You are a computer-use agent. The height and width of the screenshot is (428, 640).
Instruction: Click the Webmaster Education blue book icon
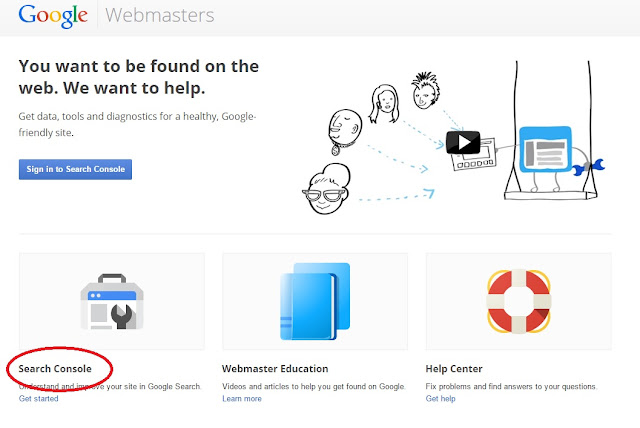pyautogui.click(x=315, y=302)
